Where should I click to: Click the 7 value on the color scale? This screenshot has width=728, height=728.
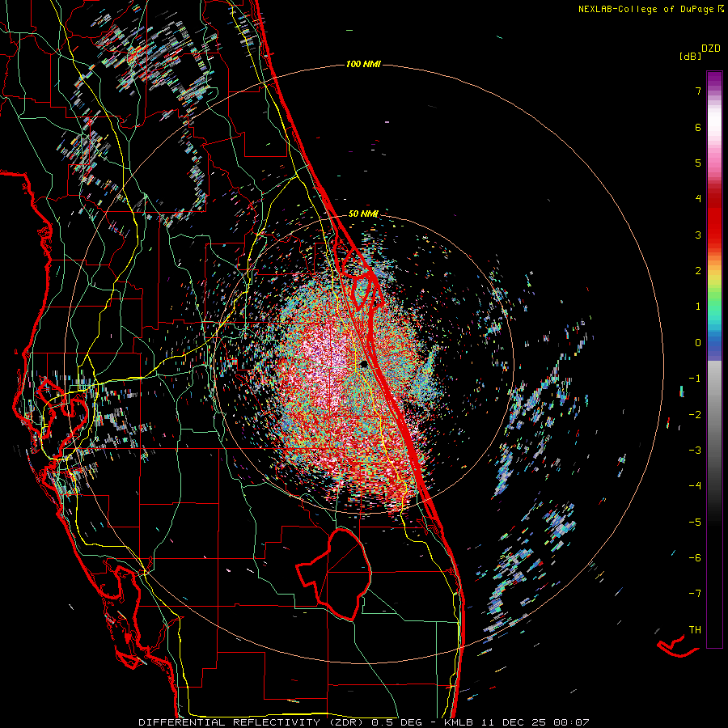698,91
